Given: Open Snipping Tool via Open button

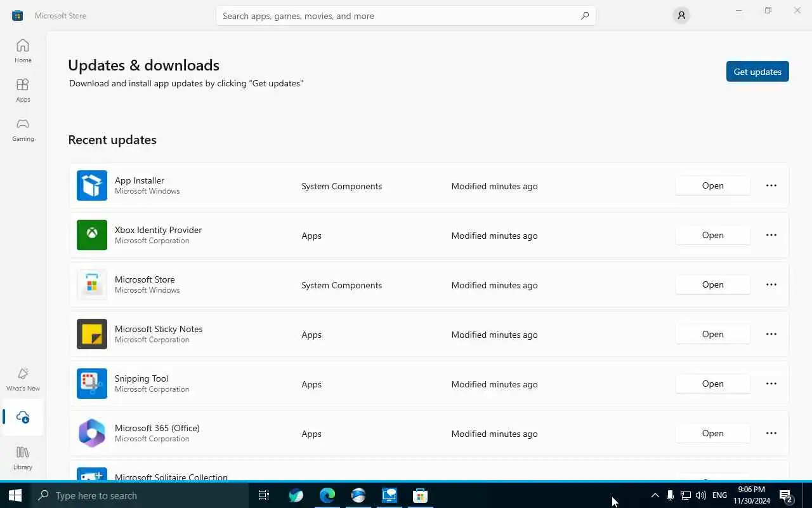Looking at the screenshot, I should tap(713, 384).
